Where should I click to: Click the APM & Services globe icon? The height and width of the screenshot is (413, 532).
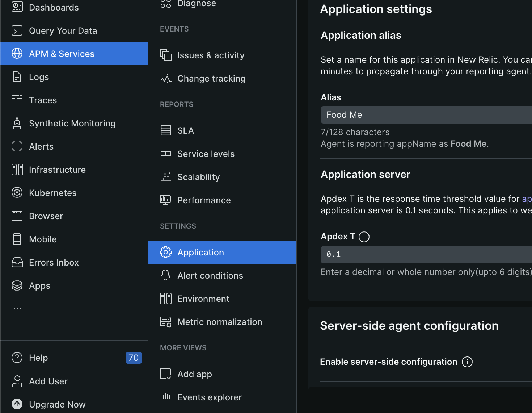click(x=17, y=54)
